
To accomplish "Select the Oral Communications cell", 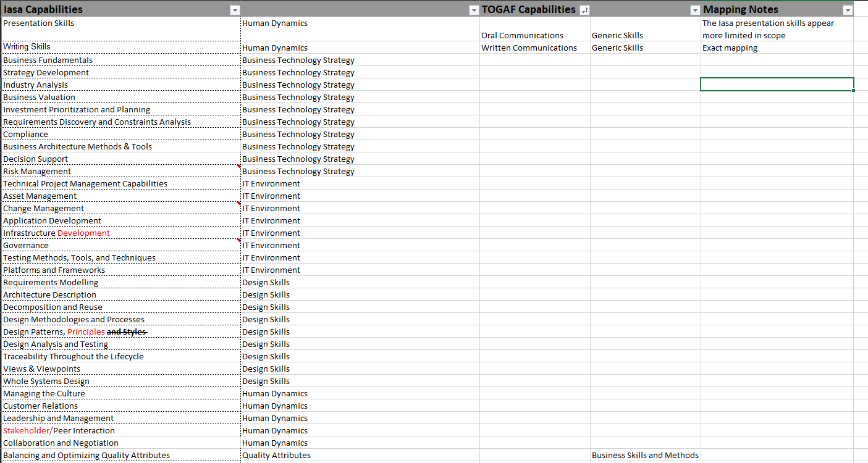I will point(535,29).
